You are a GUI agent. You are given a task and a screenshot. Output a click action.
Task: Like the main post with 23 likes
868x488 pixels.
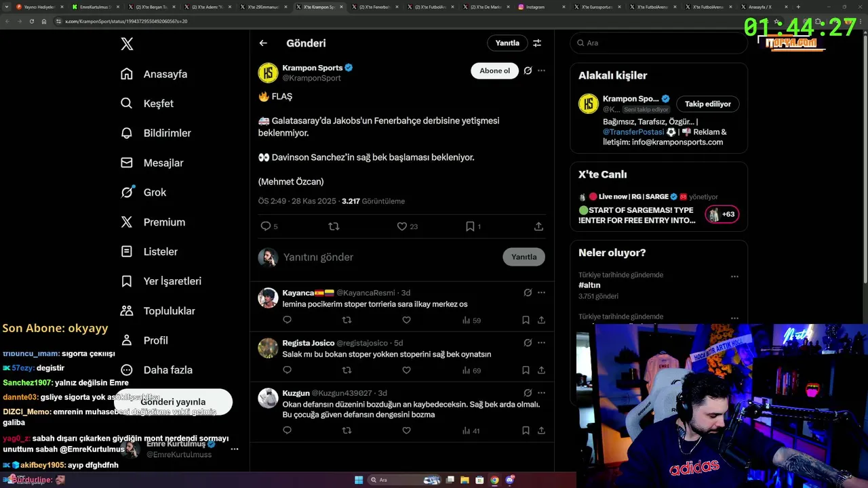(x=402, y=226)
